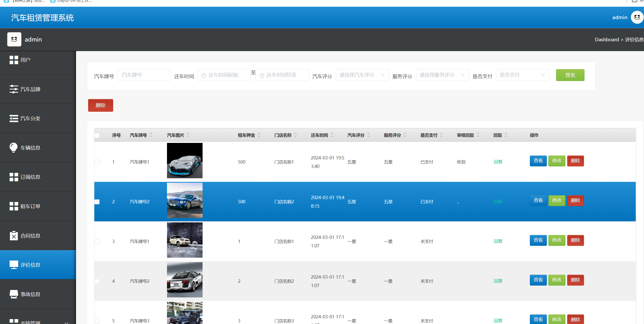
Task: Click the 汽车分类 list icon
Action: click(14, 118)
